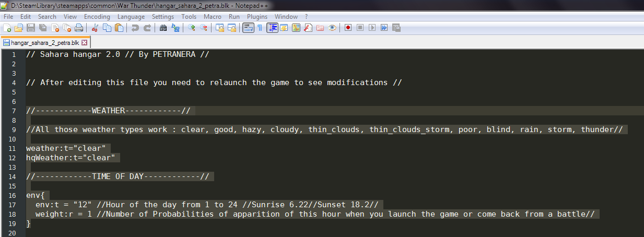Toggle the monitoring eye icon

tap(332, 28)
